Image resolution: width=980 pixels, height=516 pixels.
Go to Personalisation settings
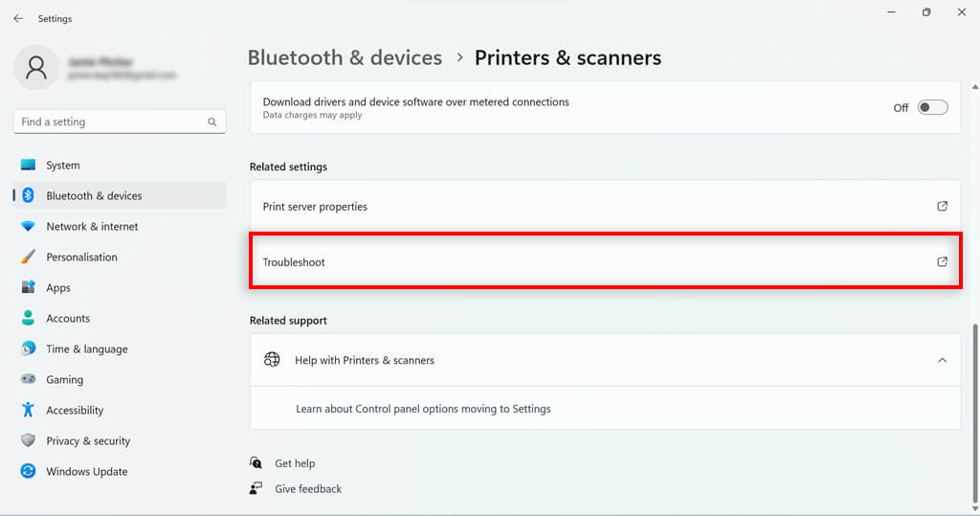tap(81, 257)
